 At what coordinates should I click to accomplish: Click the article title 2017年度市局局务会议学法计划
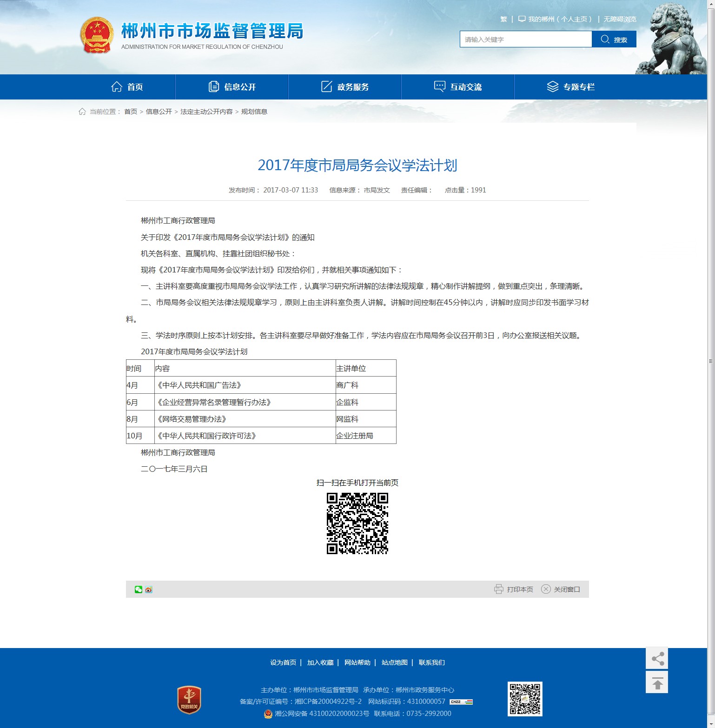click(x=357, y=165)
